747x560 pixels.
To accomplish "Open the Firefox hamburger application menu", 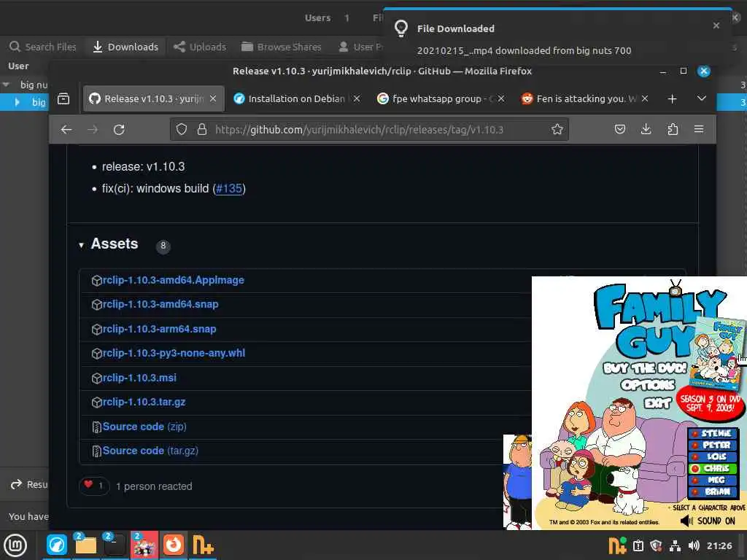I will coord(699,129).
